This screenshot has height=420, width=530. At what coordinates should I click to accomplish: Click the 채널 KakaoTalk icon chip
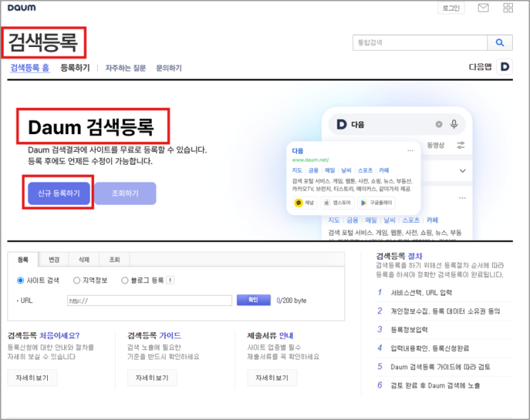[305, 203]
